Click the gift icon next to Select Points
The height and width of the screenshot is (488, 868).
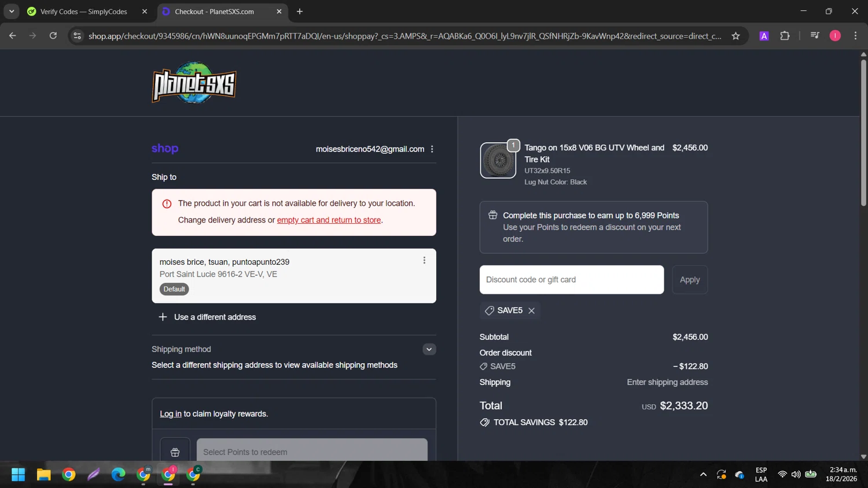pyautogui.click(x=175, y=452)
